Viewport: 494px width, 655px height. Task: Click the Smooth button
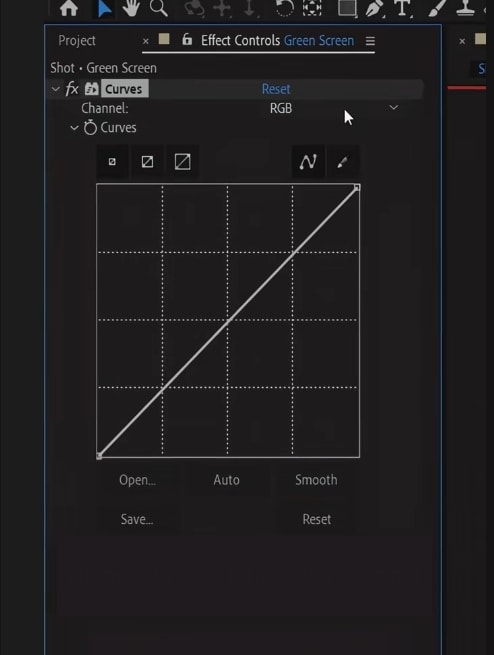coord(316,480)
